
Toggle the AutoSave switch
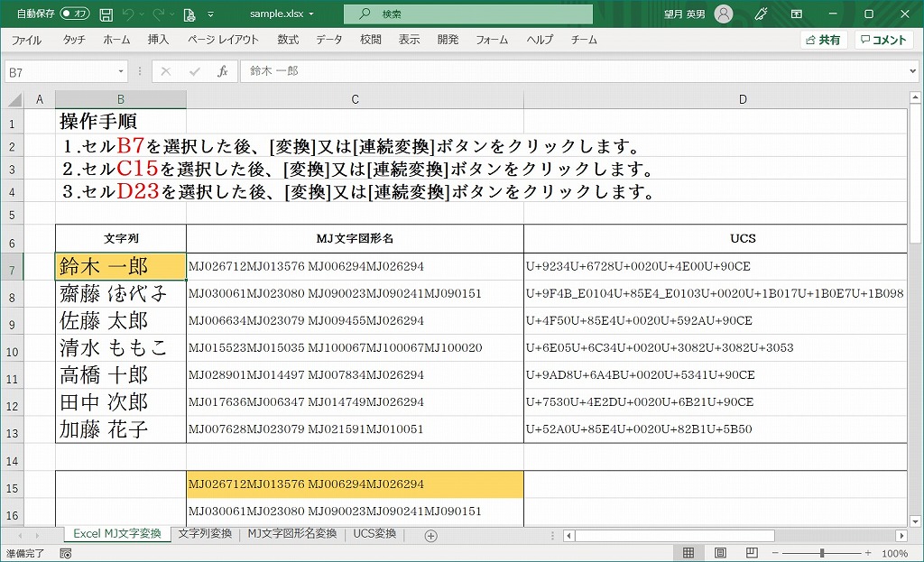click(74, 14)
